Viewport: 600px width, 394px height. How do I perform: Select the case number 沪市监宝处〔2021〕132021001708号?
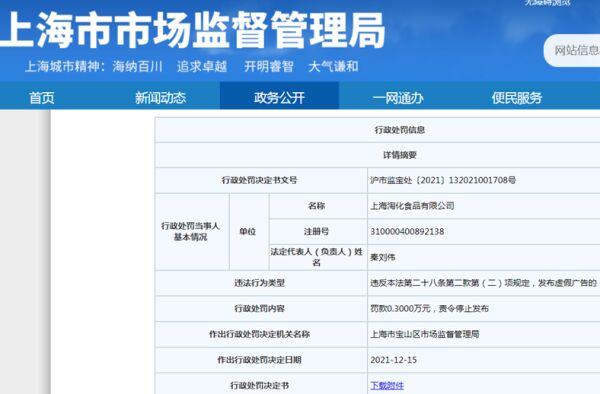coord(443,180)
